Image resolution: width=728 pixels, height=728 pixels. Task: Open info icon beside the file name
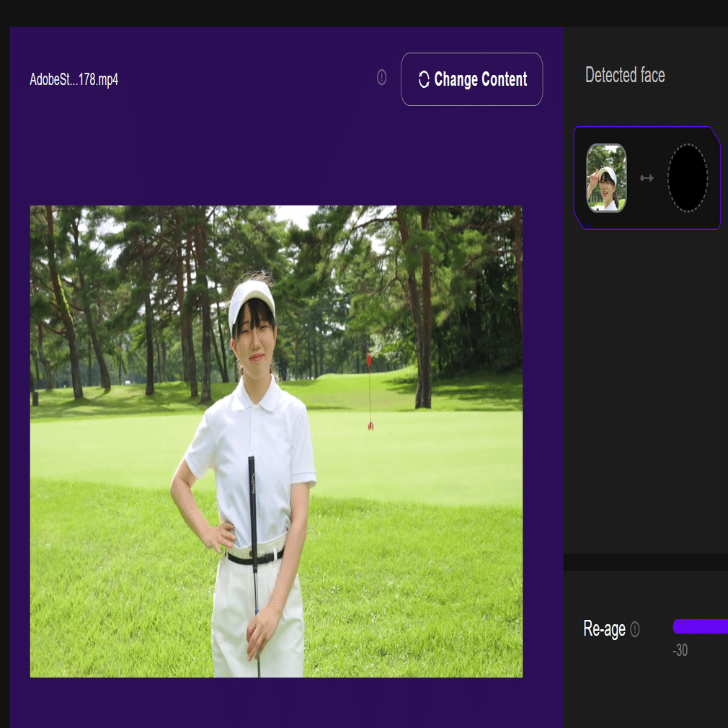point(381,77)
